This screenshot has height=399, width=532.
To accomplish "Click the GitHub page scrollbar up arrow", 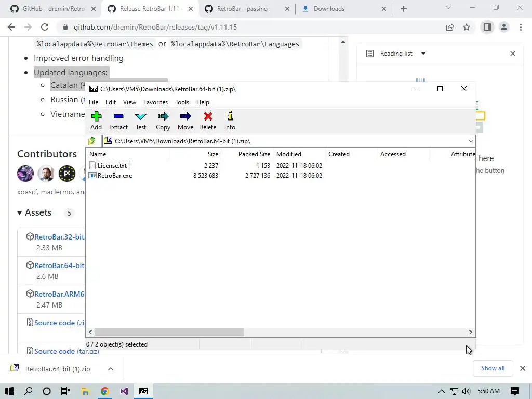I will click(x=343, y=42).
